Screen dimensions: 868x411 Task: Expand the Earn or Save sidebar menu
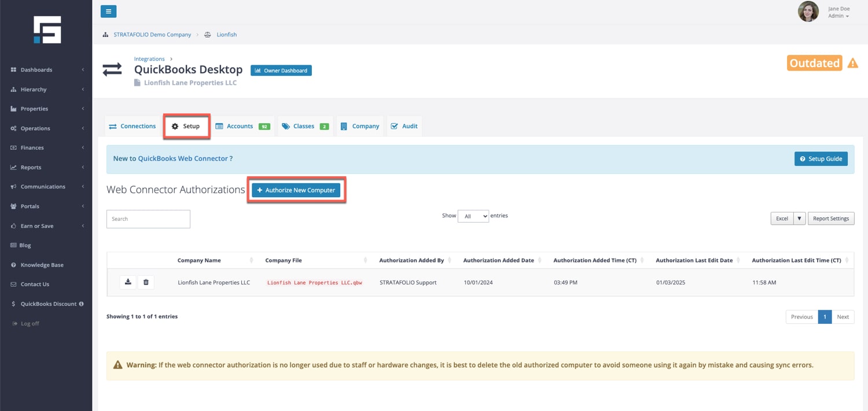tap(46, 225)
